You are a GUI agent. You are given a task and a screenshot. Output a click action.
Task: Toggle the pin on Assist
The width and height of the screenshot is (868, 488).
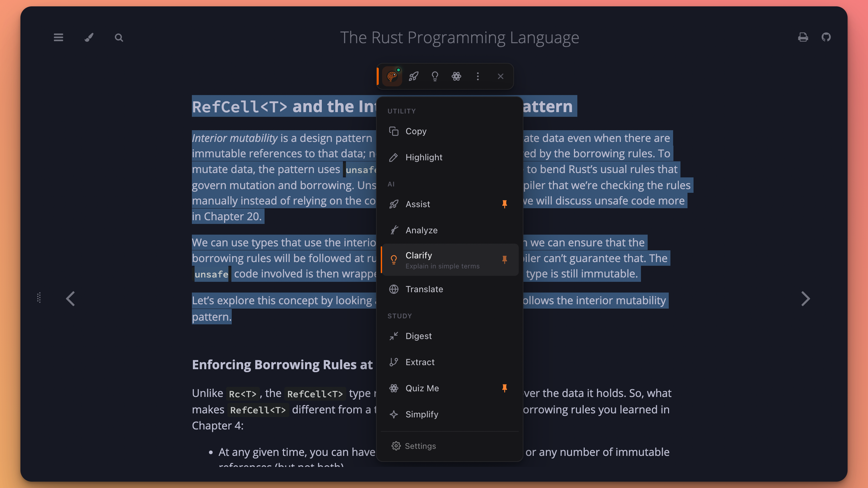tap(504, 204)
